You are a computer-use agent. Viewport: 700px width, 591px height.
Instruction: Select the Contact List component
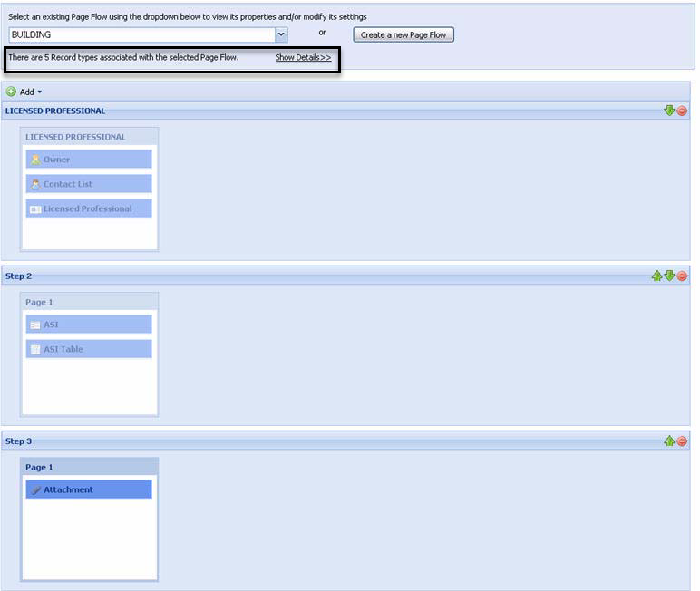(89, 184)
